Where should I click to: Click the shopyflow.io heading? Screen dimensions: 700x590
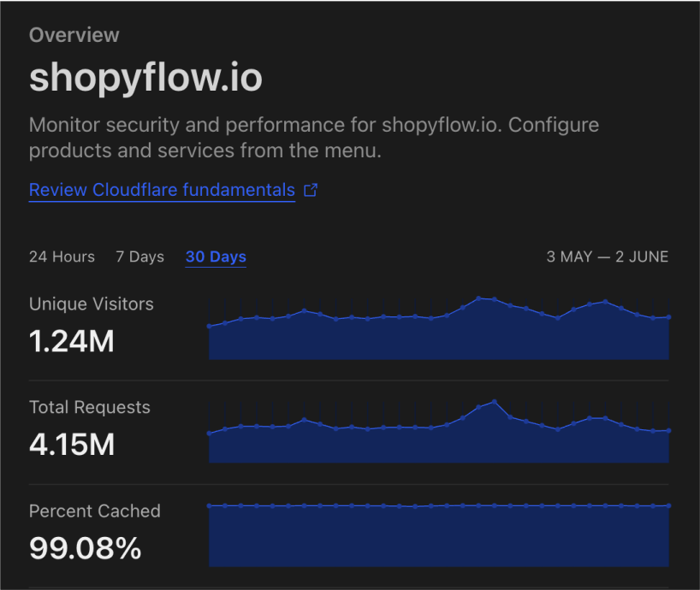(146, 78)
